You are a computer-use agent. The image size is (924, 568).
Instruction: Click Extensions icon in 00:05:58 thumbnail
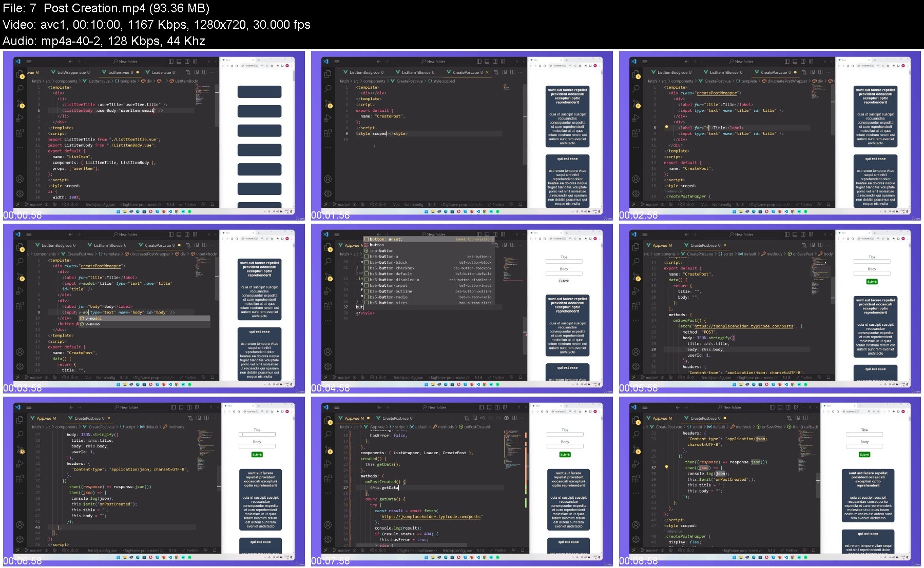pyautogui.click(x=636, y=306)
